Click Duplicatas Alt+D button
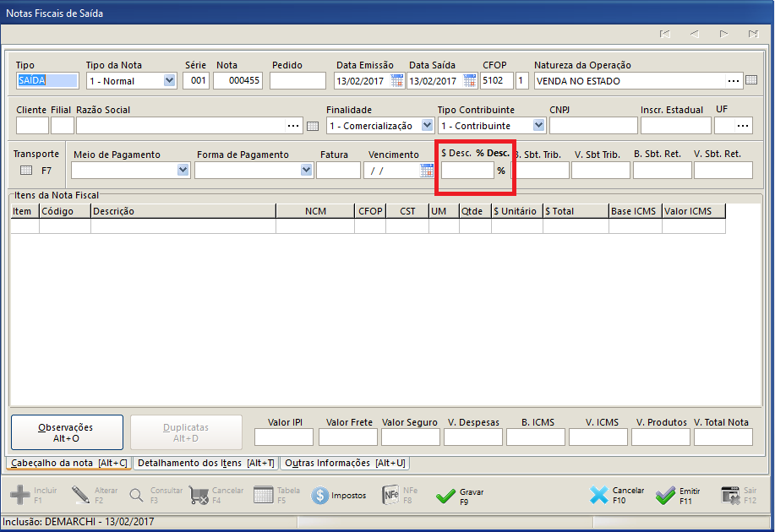The width and height of the screenshot is (775, 532). point(186,432)
